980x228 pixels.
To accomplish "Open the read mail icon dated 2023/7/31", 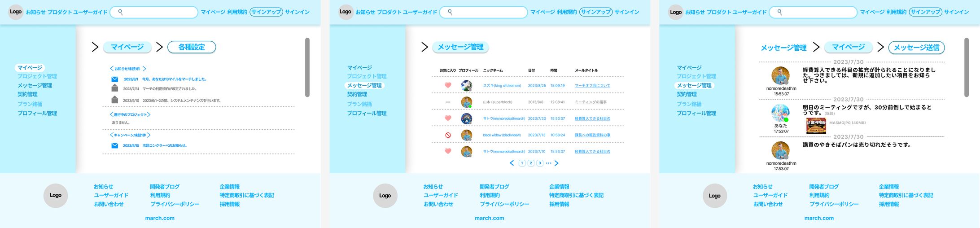I will tap(115, 88).
